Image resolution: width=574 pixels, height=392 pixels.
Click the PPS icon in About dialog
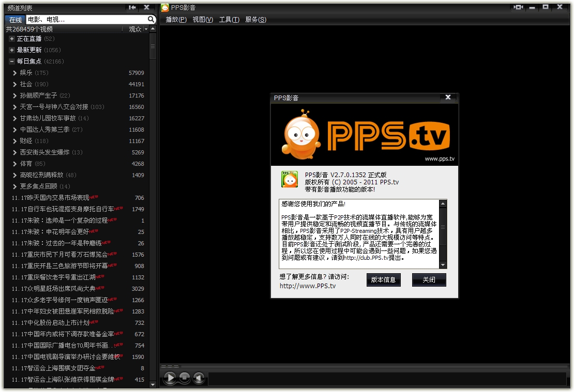pos(290,180)
